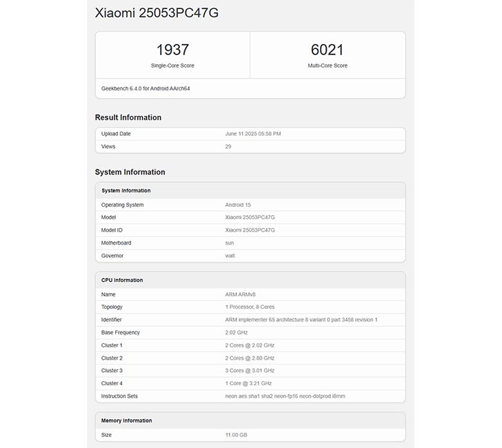Select 1 Core @ 3.21 GHz value
Viewport: 502px width, 448px height.
[248, 383]
